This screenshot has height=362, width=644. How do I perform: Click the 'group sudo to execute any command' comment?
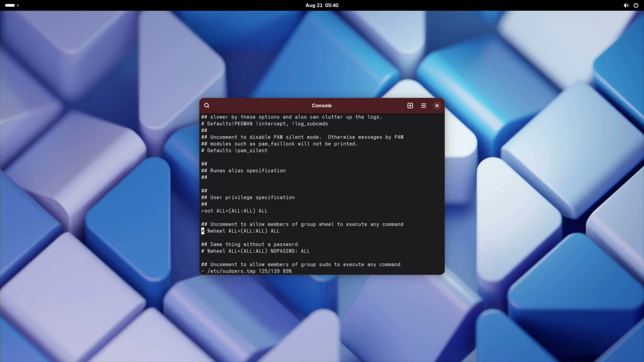301,265
